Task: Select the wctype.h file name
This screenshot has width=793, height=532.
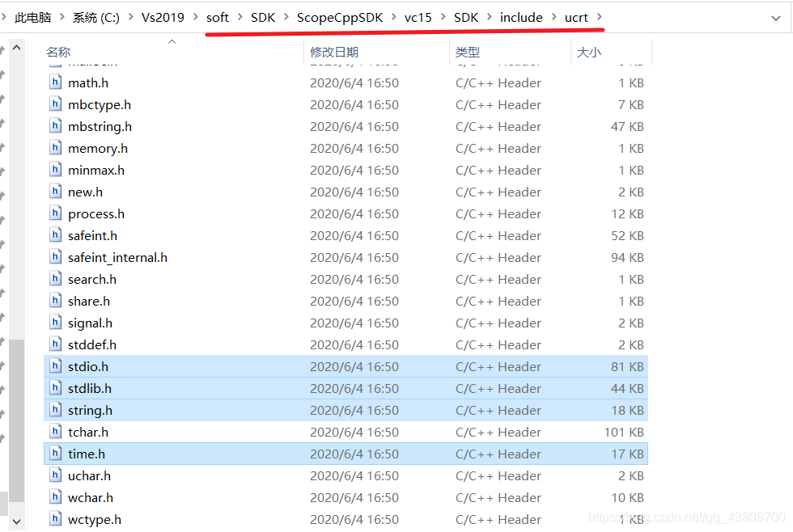Action: (95, 519)
